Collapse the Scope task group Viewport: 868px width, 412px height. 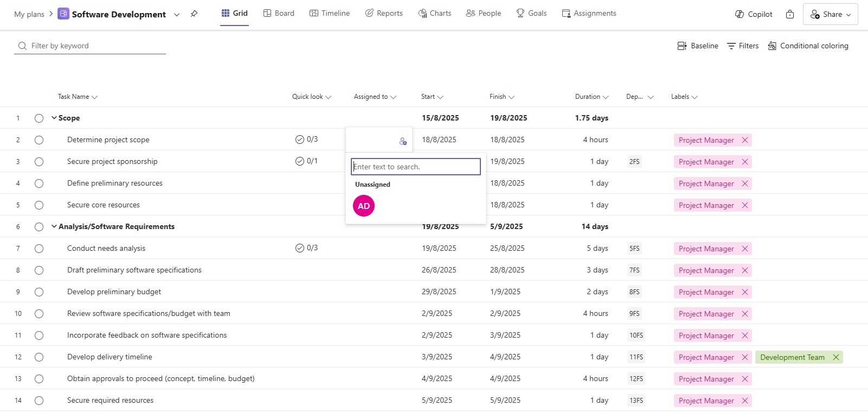[x=54, y=118]
